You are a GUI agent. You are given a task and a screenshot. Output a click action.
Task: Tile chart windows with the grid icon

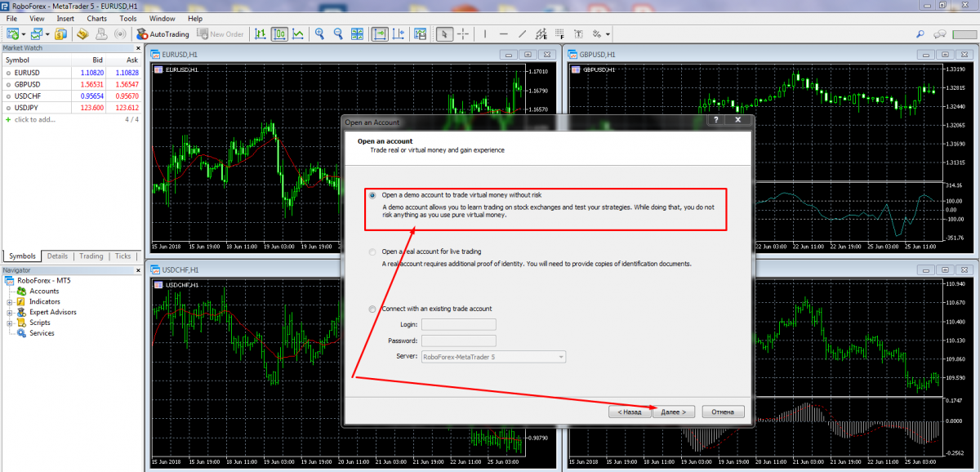pyautogui.click(x=357, y=34)
